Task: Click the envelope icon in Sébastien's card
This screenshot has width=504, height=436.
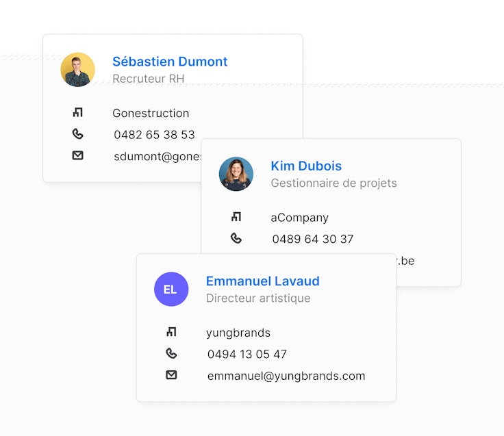Action: pos(77,155)
